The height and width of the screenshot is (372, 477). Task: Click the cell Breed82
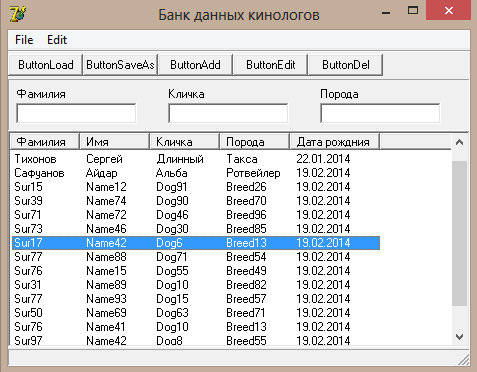tap(246, 285)
